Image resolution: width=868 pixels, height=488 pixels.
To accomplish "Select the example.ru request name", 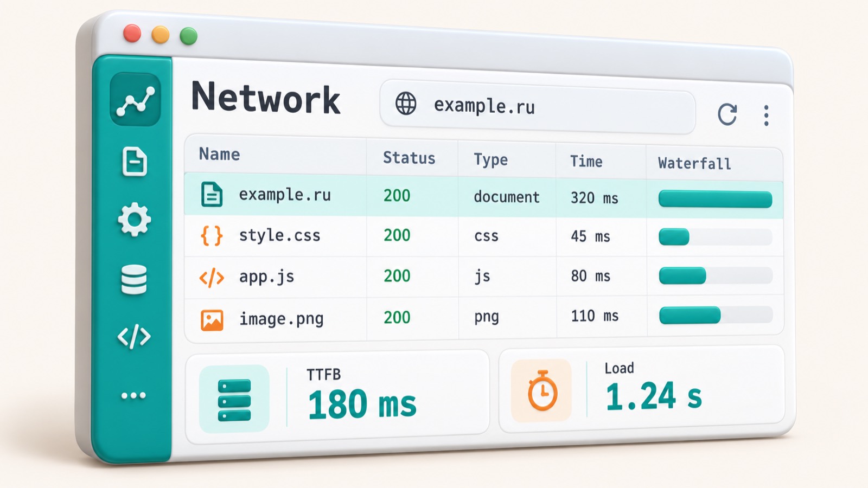I will (x=285, y=195).
